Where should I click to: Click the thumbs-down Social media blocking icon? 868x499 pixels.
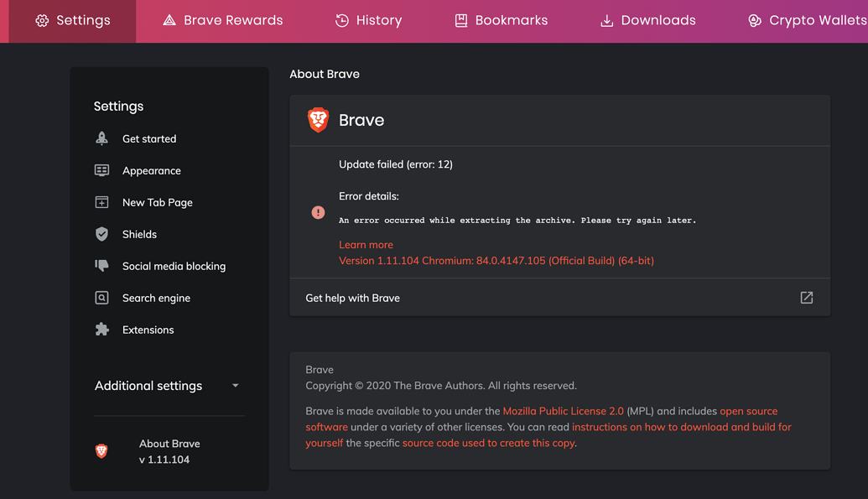(101, 266)
